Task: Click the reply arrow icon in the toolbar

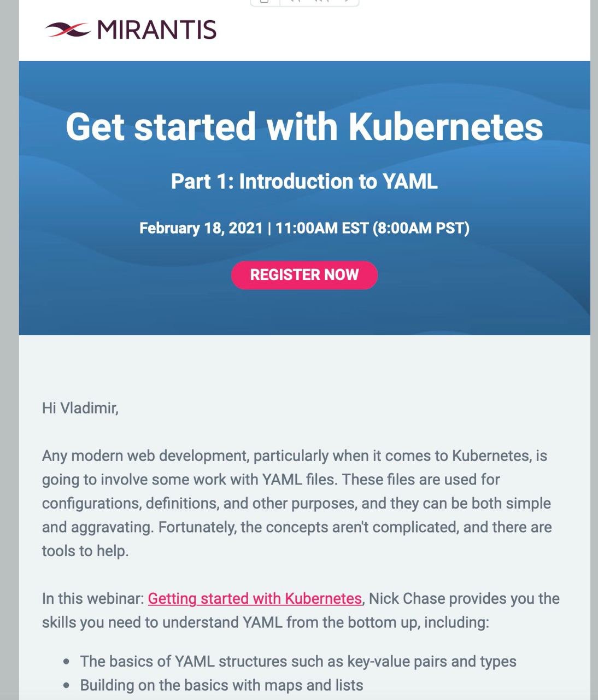Action: click(295, 2)
